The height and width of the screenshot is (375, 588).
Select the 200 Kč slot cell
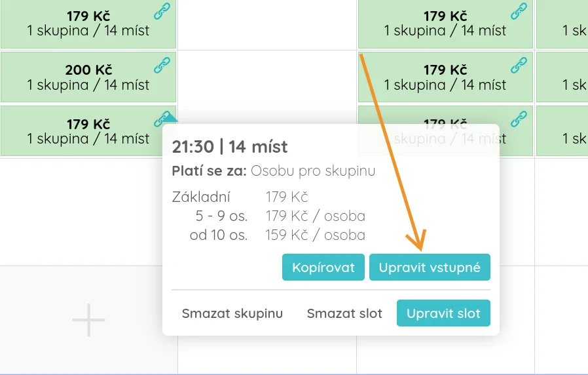pos(88,77)
